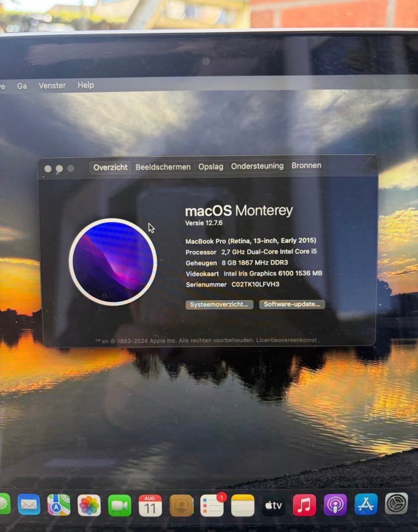Viewport: 418px width, 532px height.
Task: Click the macOS Monterey title text
Action: 239,211
